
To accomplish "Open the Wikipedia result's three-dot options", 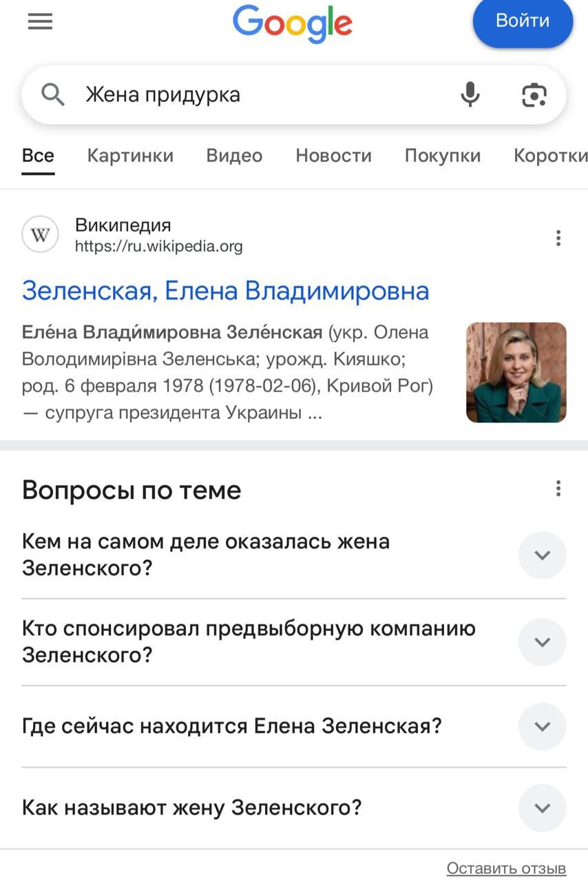I will [558, 238].
